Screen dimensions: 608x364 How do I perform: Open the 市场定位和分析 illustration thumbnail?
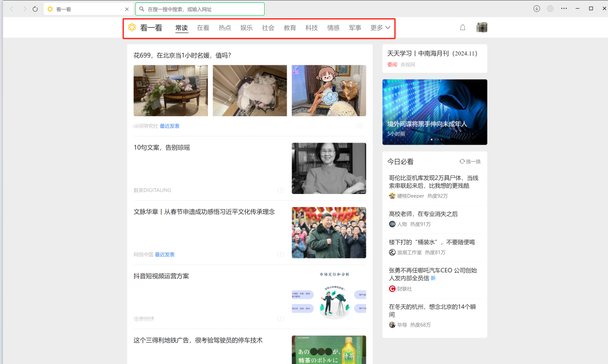pos(329,297)
